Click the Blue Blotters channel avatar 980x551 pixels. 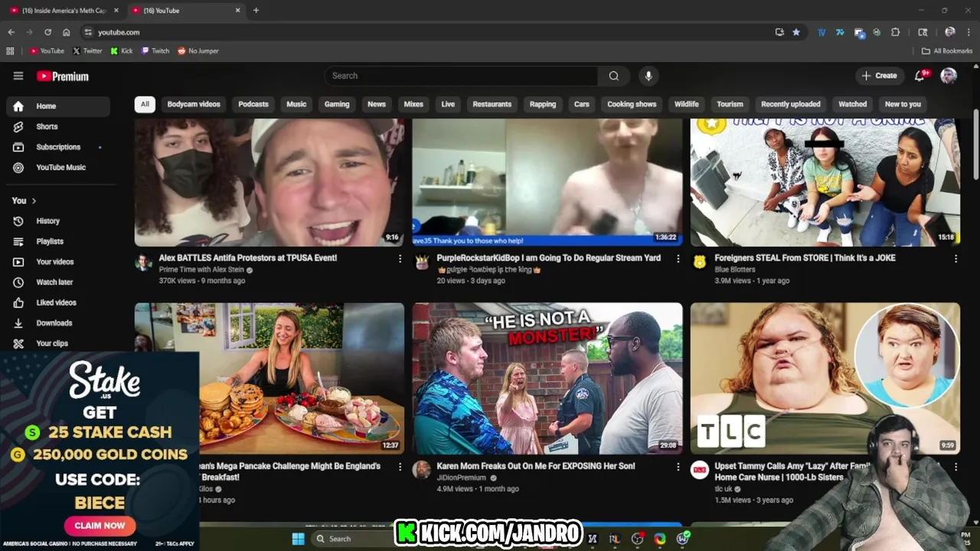699,262
